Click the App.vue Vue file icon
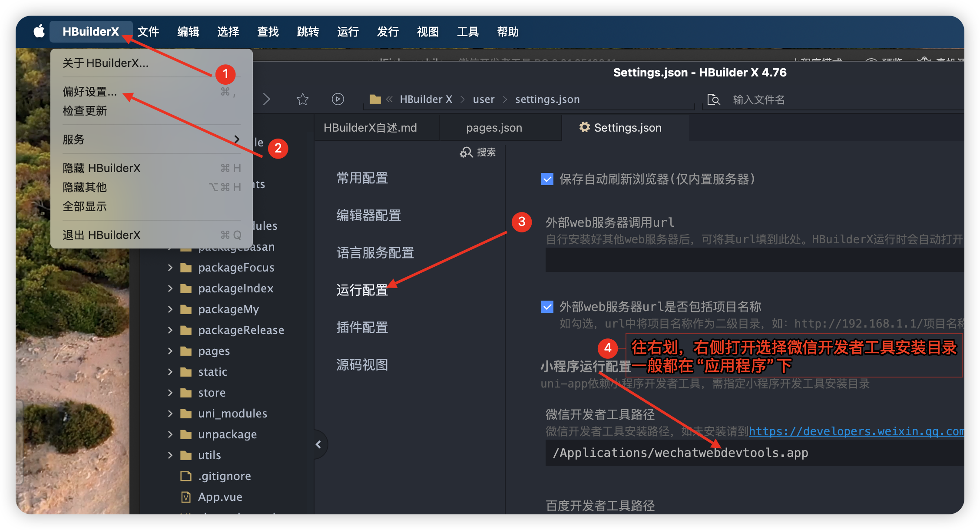Screen dimensions: 980x530 [x=185, y=497]
